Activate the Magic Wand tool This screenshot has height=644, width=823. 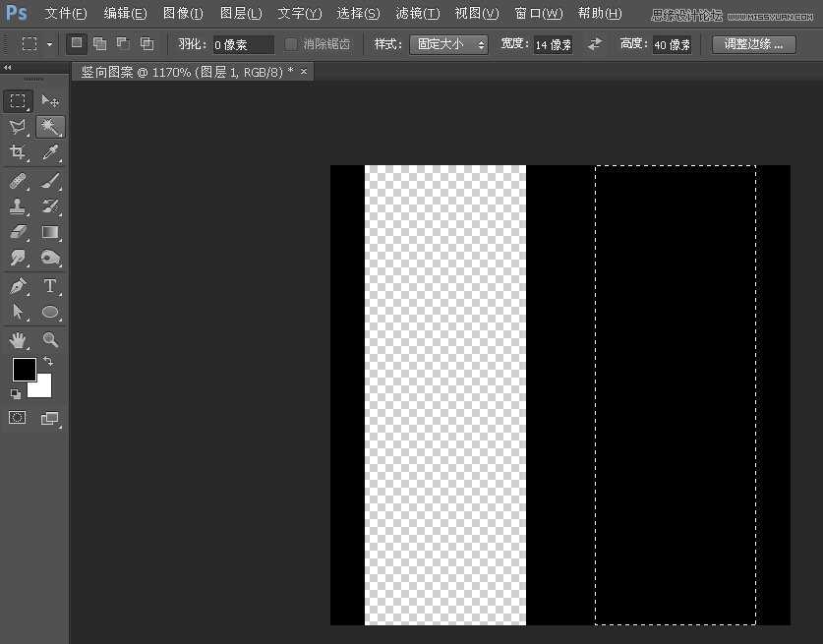50,126
